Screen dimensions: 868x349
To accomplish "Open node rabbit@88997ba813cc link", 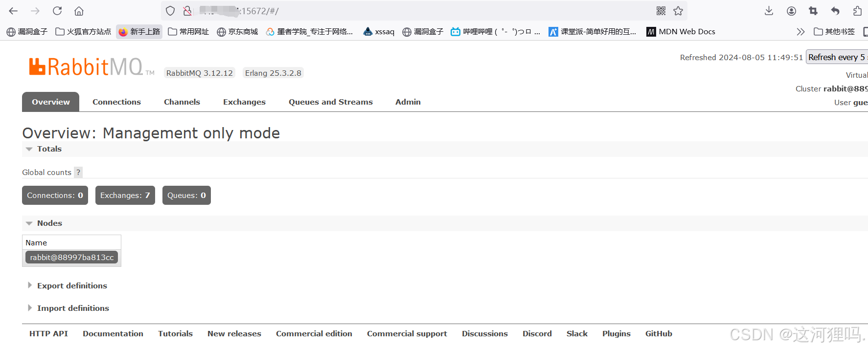I will pos(71,258).
